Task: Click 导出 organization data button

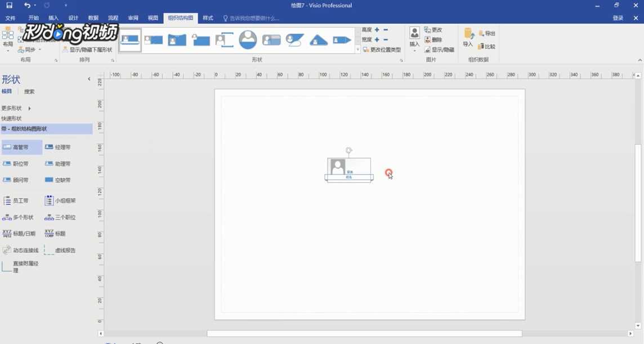Action: [487, 33]
